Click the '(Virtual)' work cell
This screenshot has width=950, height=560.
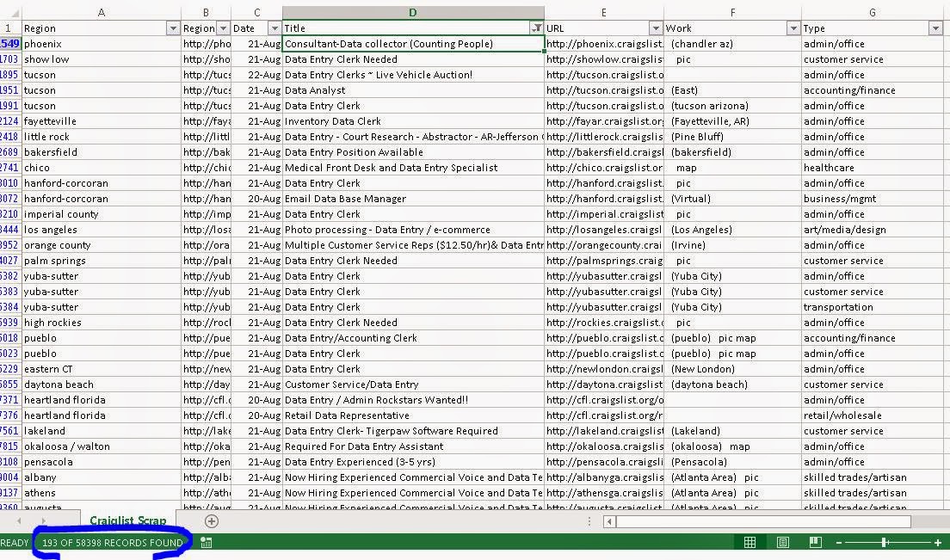click(x=732, y=199)
